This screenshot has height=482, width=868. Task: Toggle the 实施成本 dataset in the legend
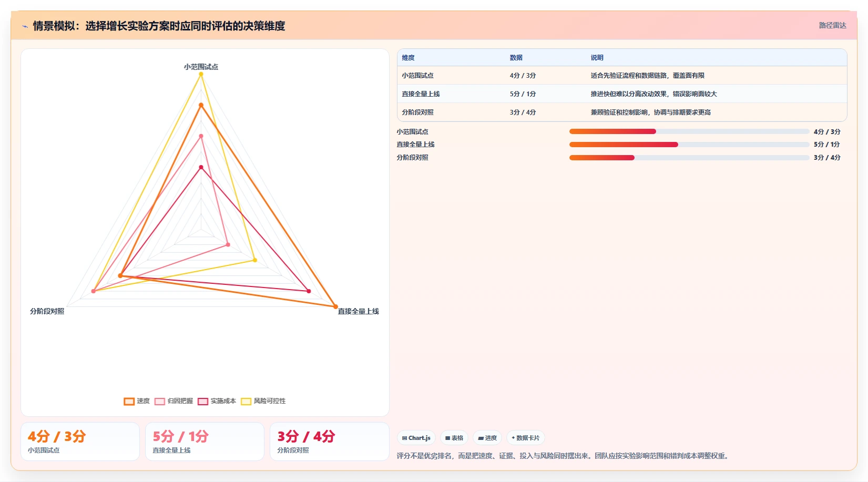point(217,401)
